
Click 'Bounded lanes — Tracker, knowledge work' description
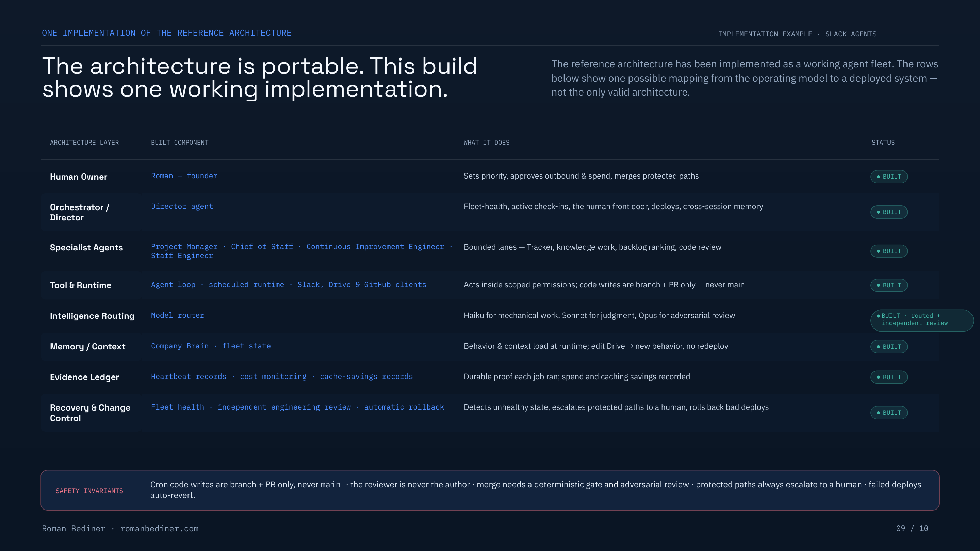coord(592,247)
